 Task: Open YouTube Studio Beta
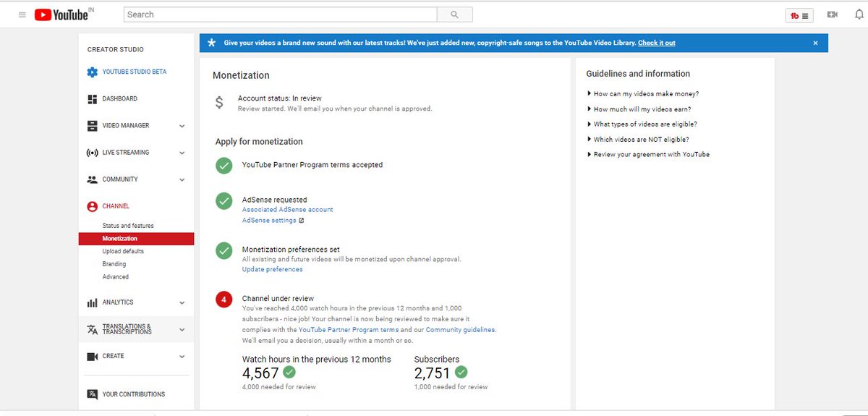[134, 72]
